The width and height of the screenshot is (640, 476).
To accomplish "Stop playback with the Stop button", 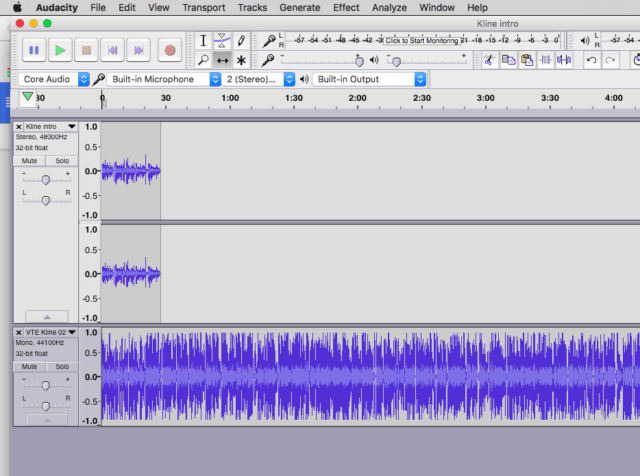I will 86,50.
